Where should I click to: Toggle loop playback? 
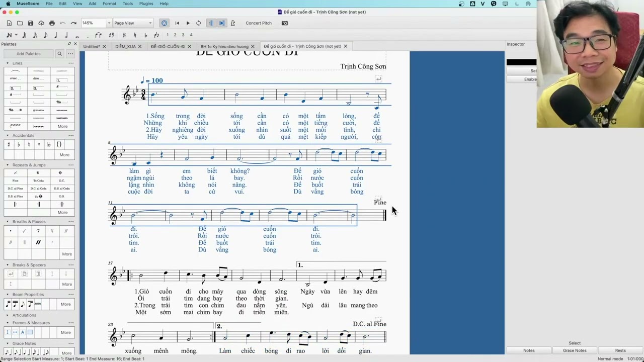click(199, 23)
